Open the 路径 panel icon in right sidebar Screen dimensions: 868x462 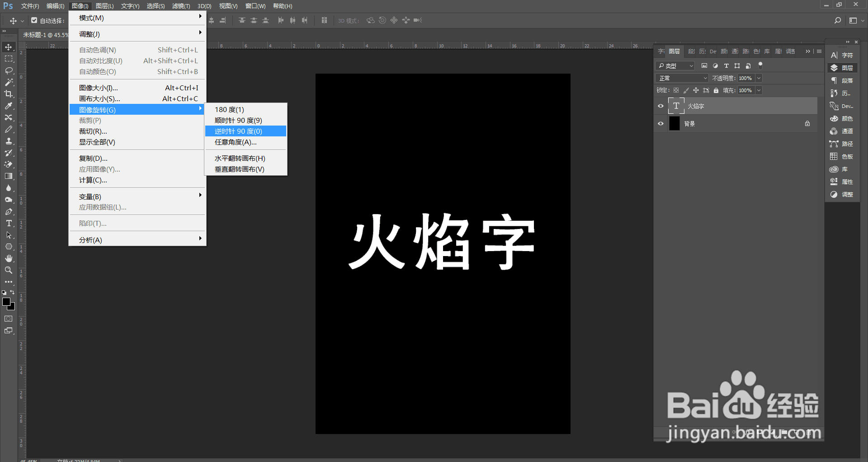[x=834, y=144]
